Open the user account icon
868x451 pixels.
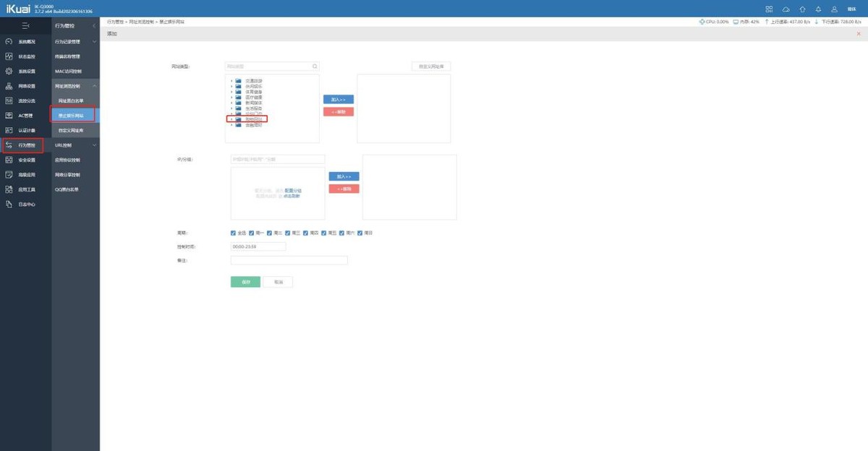tap(835, 9)
